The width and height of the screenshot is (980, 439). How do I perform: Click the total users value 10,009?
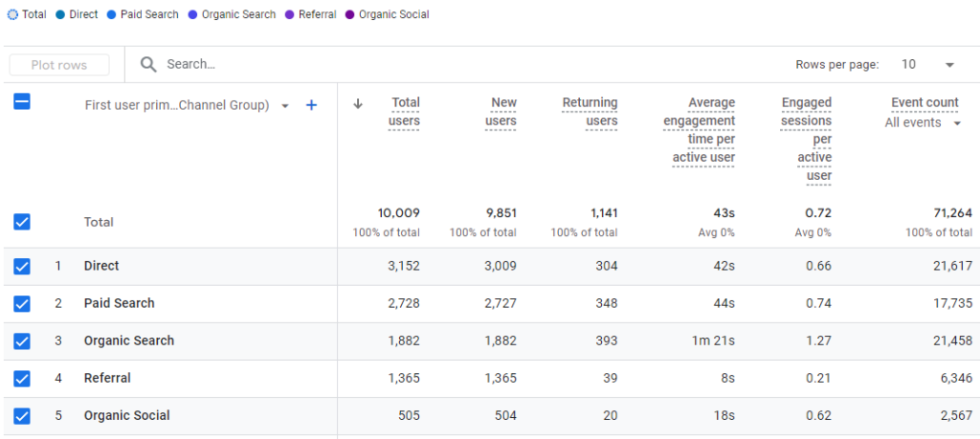pos(399,213)
